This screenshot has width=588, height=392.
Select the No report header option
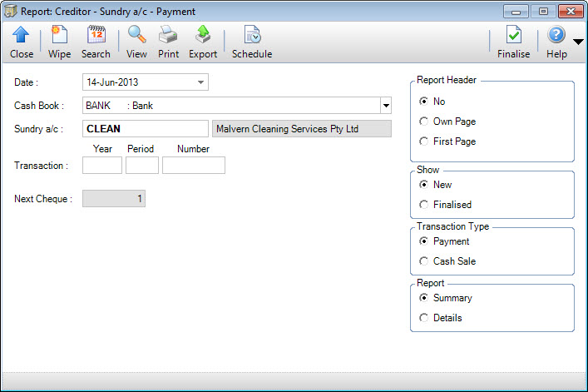(x=423, y=102)
